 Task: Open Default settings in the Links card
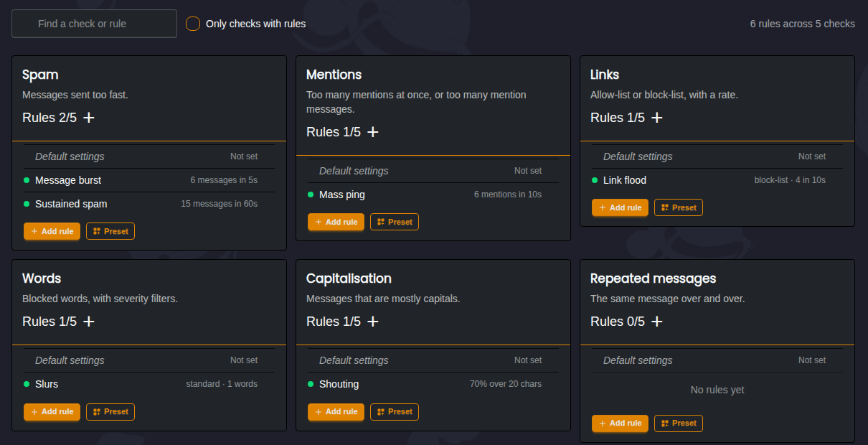pos(717,156)
